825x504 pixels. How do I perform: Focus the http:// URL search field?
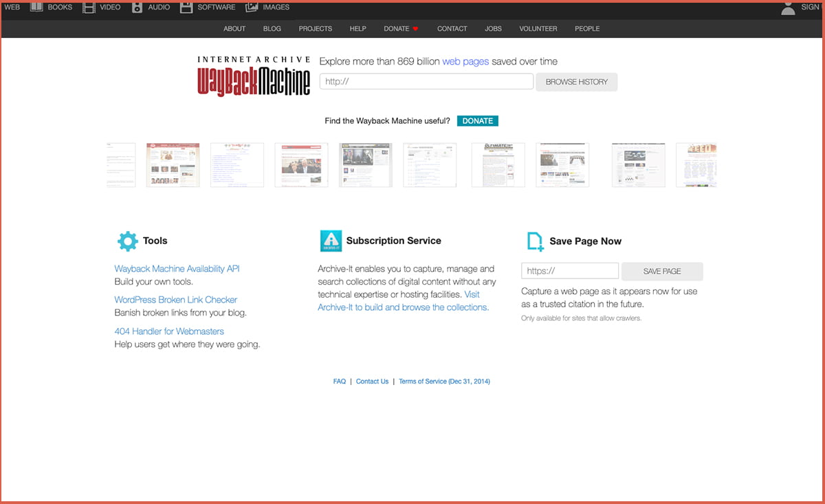tap(426, 82)
